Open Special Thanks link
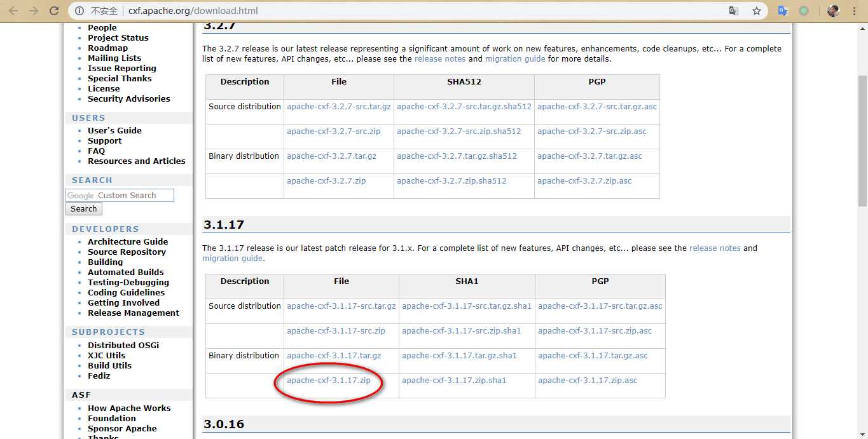This screenshot has width=868, height=439. (120, 78)
